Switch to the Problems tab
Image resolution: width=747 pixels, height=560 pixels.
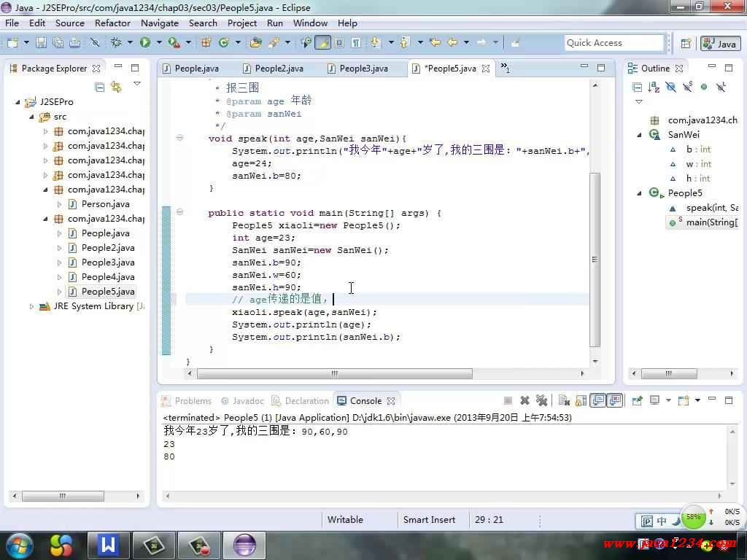187,401
